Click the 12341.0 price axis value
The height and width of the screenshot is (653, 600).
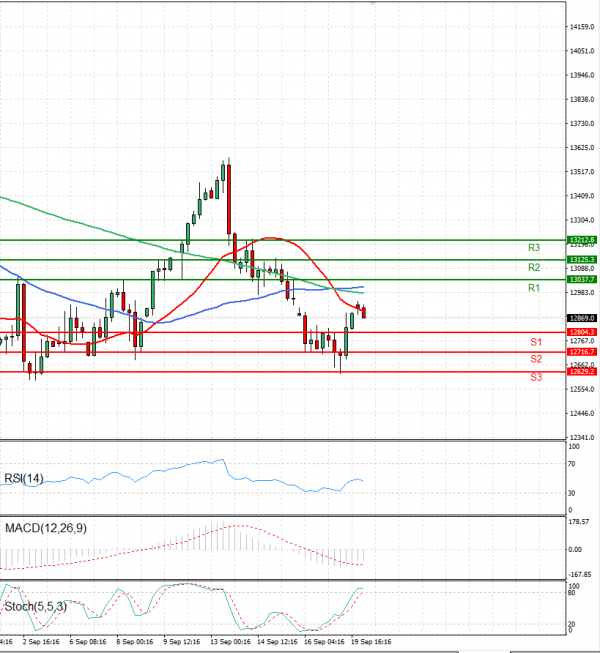point(582,438)
